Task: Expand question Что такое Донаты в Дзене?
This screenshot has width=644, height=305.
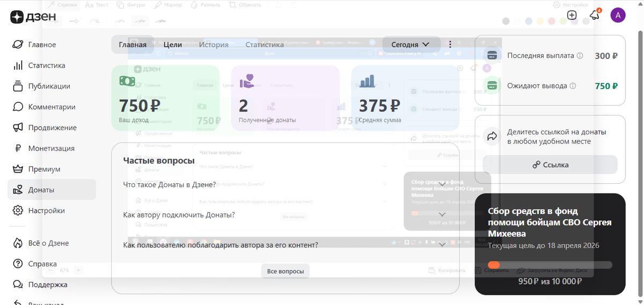Action: tap(286, 184)
